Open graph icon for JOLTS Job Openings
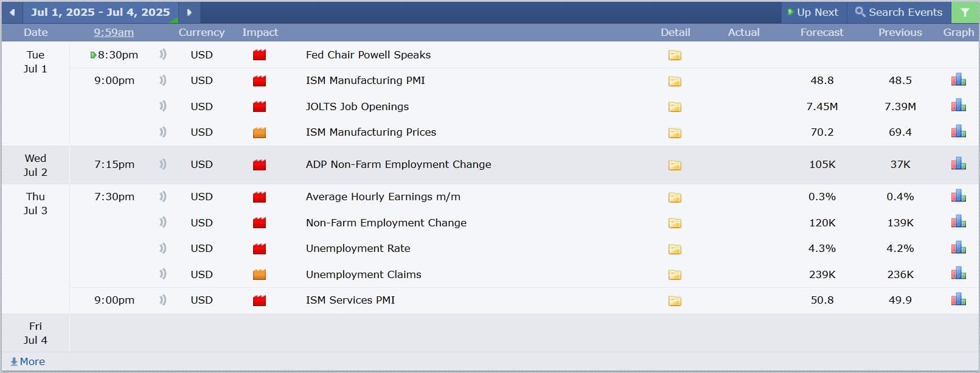Image resolution: width=980 pixels, height=373 pixels. coord(958,106)
